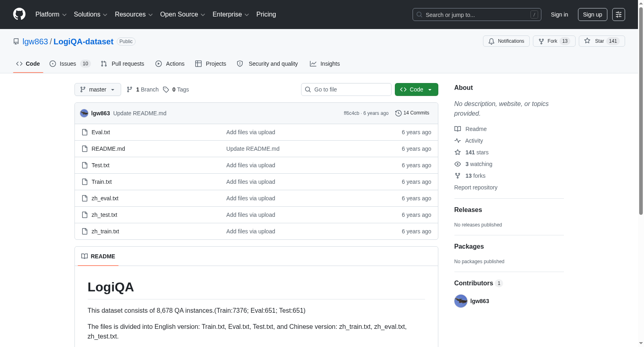Click the Sign up button
The width and height of the screenshot is (644, 347).
click(x=592, y=15)
